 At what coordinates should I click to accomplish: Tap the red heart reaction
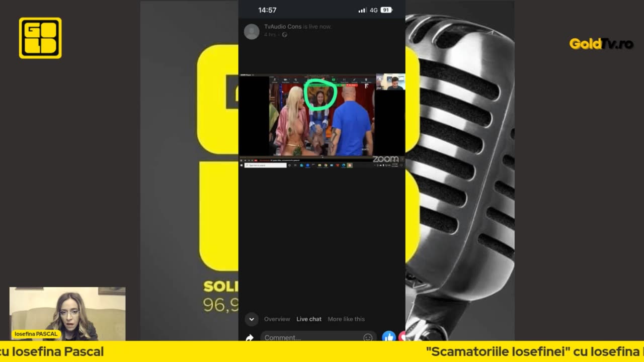coord(403,337)
